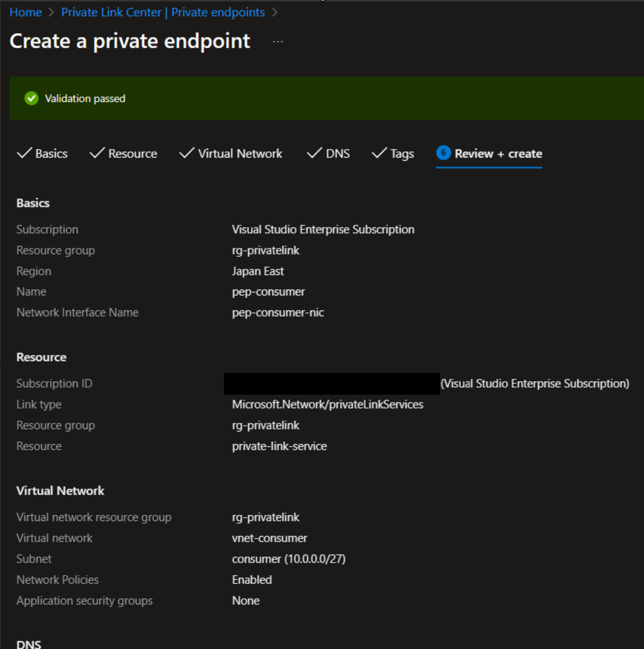Image resolution: width=644 pixels, height=649 pixels.
Task: Click the checkmark icon beside Tags
Action: point(379,153)
